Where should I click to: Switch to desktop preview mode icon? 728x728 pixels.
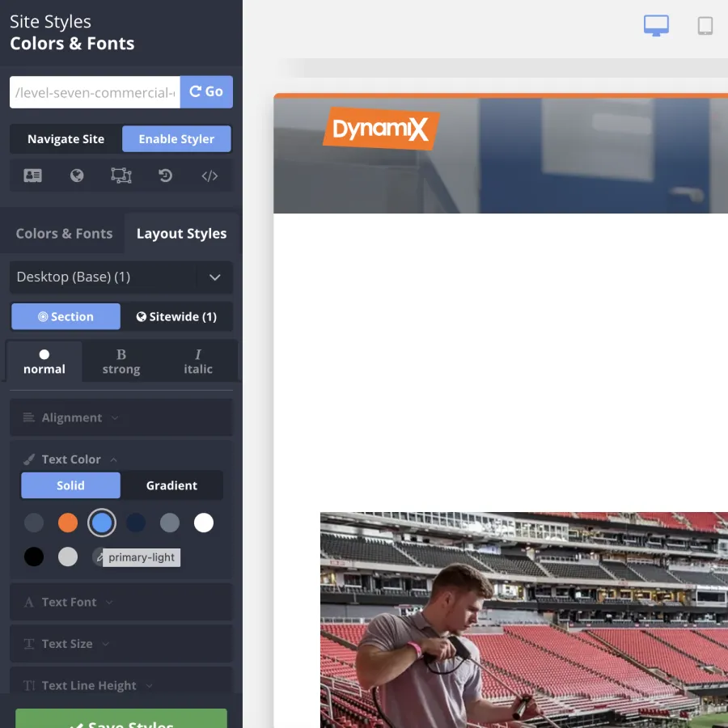point(656,25)
